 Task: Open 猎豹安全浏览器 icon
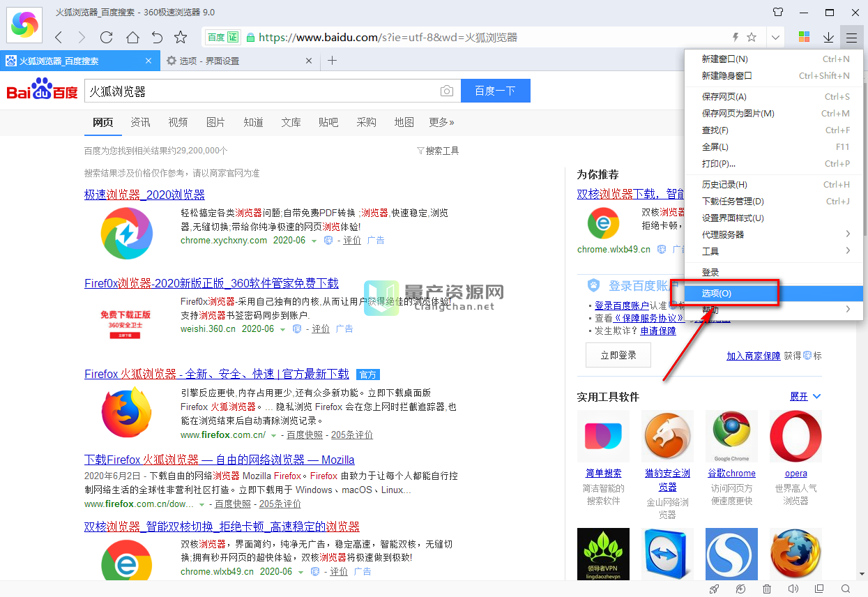pyautogui.click(x=667, y=436)
